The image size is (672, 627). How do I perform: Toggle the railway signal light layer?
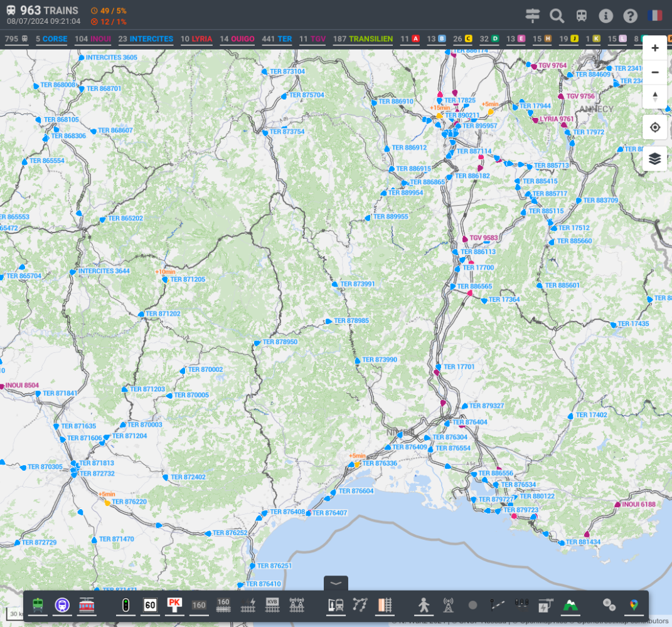[x=125, y=605]
